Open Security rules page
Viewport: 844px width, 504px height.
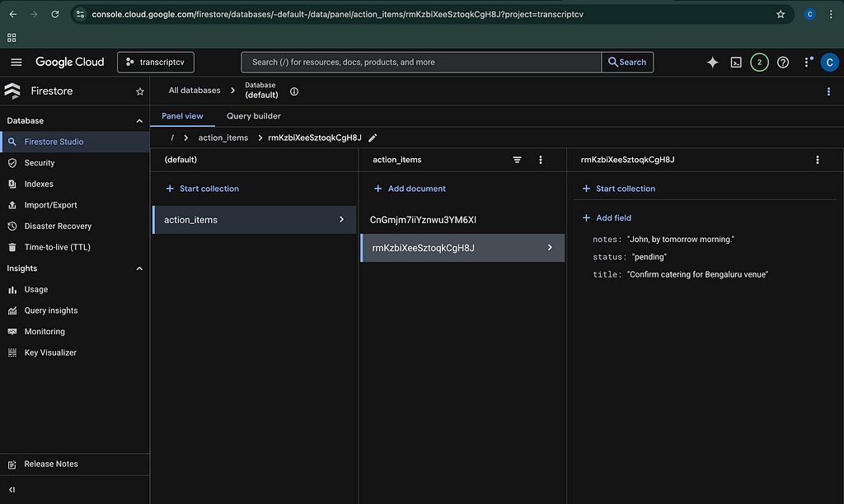click(x=75, y=163)
